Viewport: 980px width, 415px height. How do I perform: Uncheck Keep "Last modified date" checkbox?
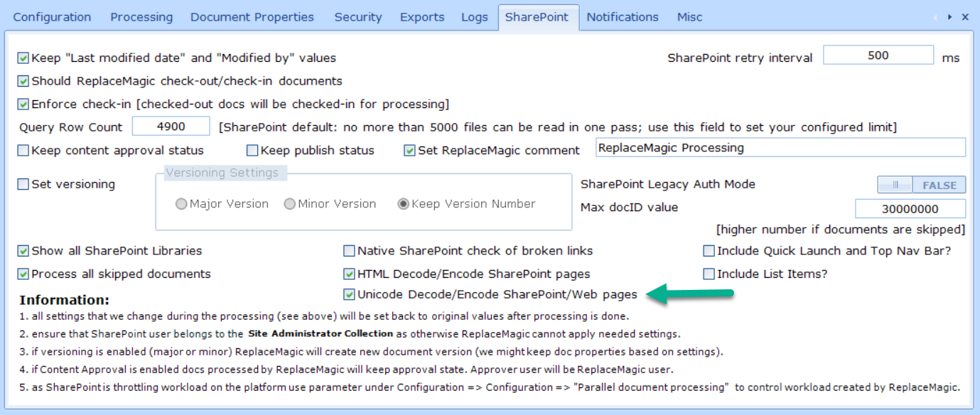(23, 58)
